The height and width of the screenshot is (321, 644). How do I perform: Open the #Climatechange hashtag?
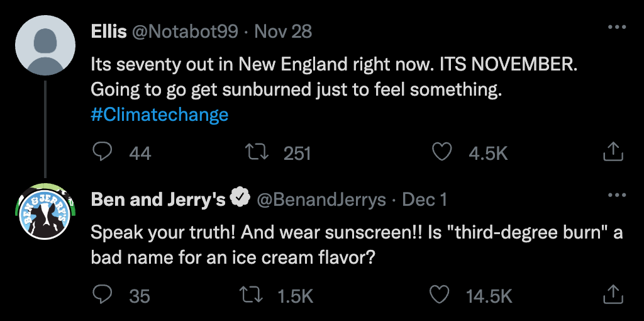coord(159,115)
